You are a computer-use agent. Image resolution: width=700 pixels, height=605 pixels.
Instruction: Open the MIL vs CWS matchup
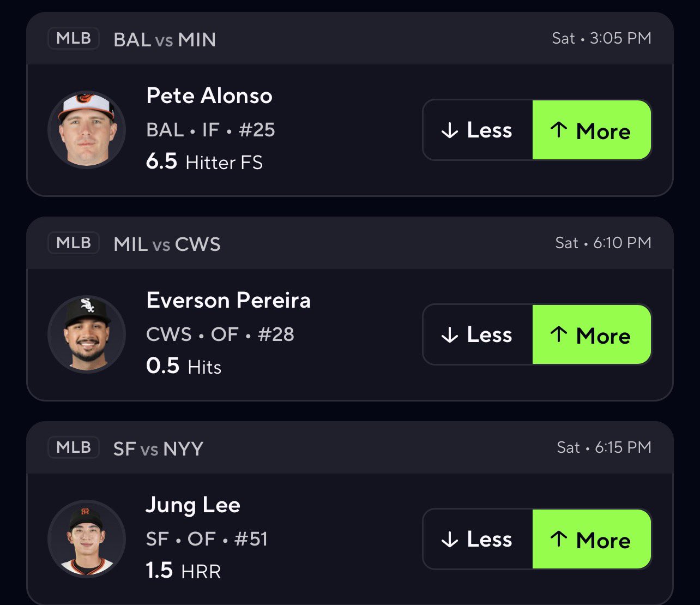pos(167,244)
